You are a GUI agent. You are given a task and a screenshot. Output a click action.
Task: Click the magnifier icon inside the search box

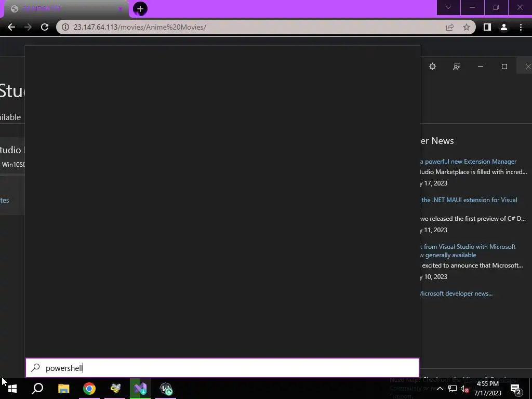click(x=36, y=367)
